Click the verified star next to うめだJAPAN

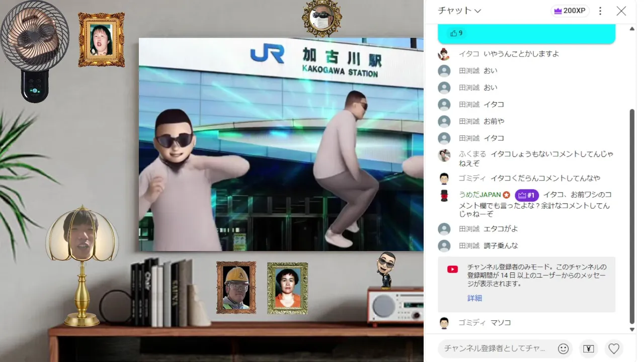507,195
